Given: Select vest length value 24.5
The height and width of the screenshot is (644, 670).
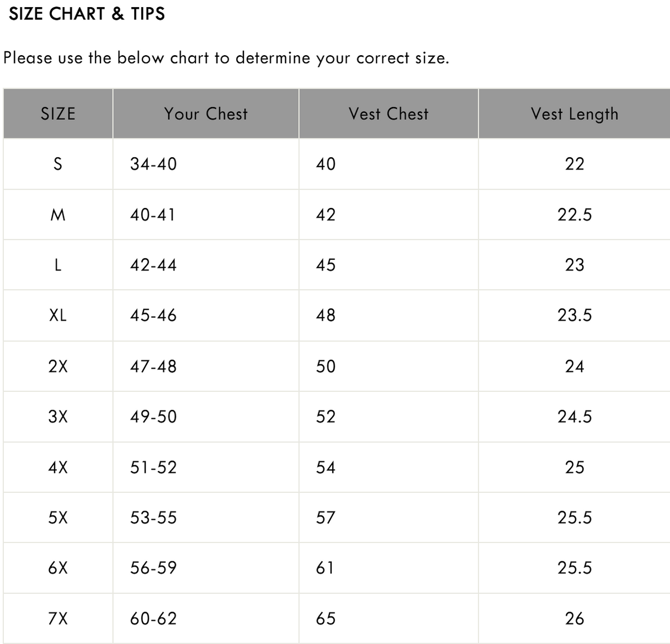Looking at the screenshot, I should [574, 417].
